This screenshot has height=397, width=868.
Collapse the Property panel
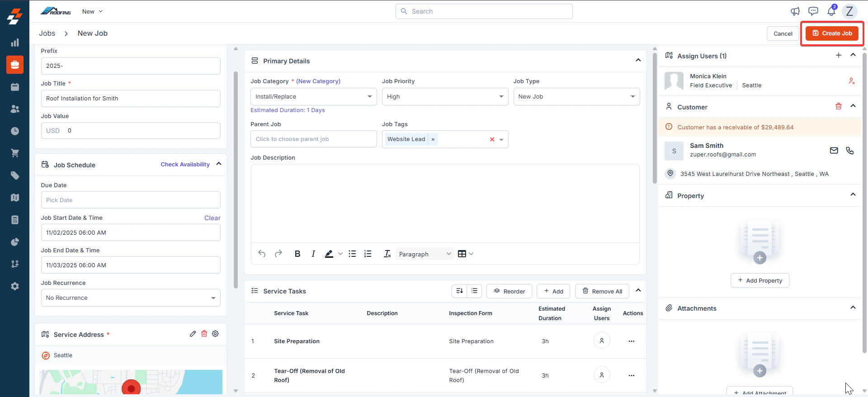click(853, 194)
